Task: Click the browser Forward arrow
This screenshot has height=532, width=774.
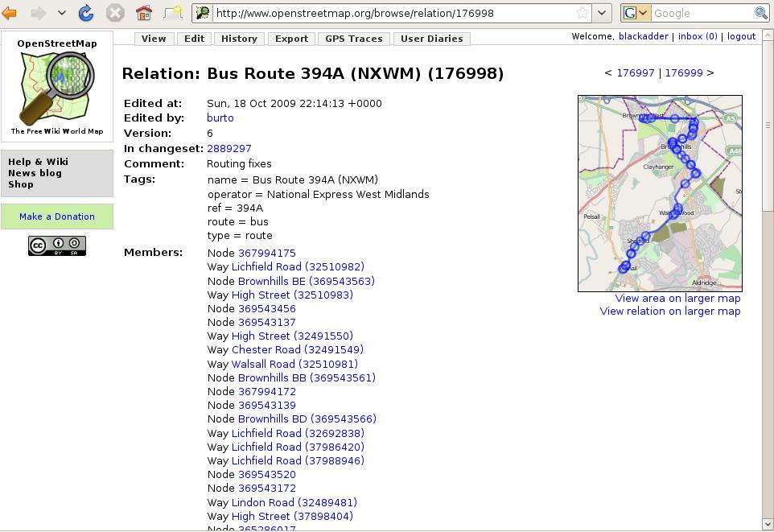Action: [x=38, y=13]
